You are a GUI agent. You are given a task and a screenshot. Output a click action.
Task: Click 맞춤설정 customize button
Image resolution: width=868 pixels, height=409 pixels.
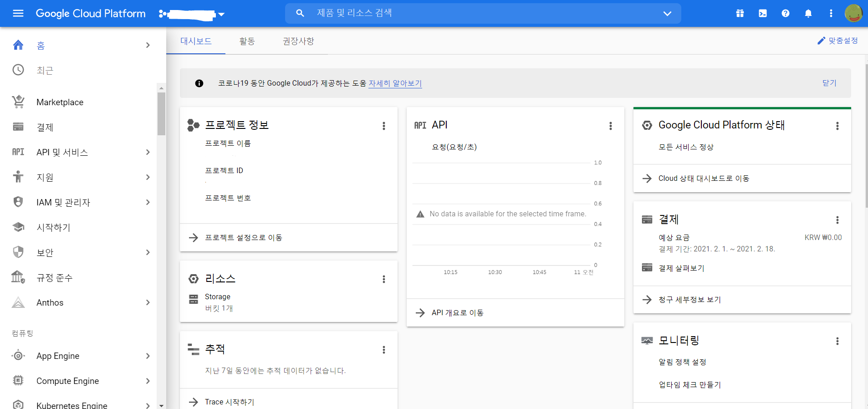click(x=837, y=41)
